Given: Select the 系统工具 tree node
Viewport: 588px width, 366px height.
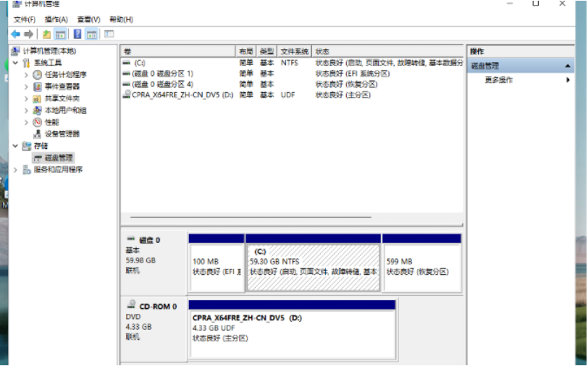Looking at the screenshot, I should 48,63.
